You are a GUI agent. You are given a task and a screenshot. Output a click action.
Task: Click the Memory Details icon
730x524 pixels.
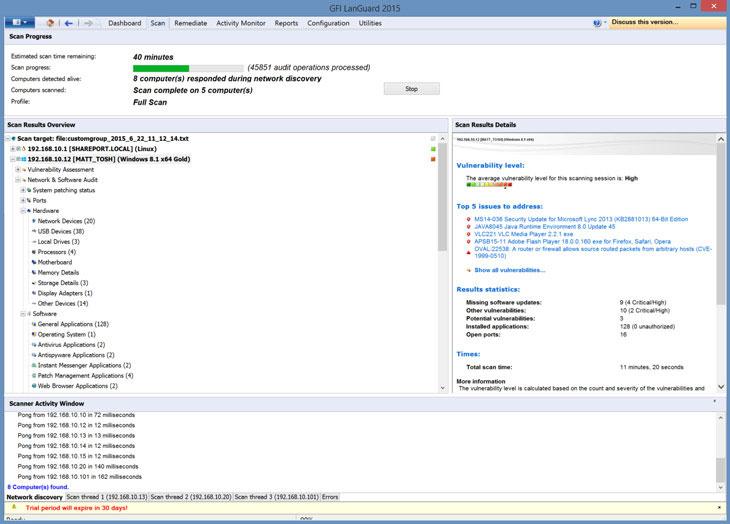pos(34,272)
